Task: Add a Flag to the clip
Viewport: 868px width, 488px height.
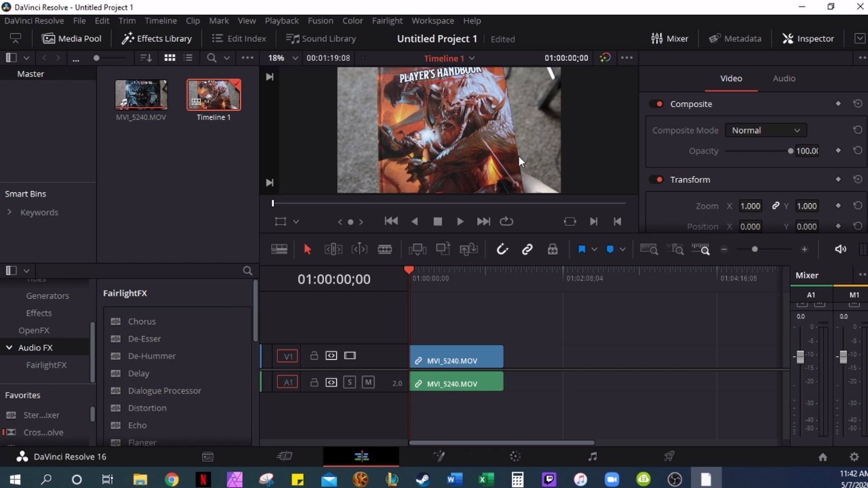Action: (x=582, y=249)
